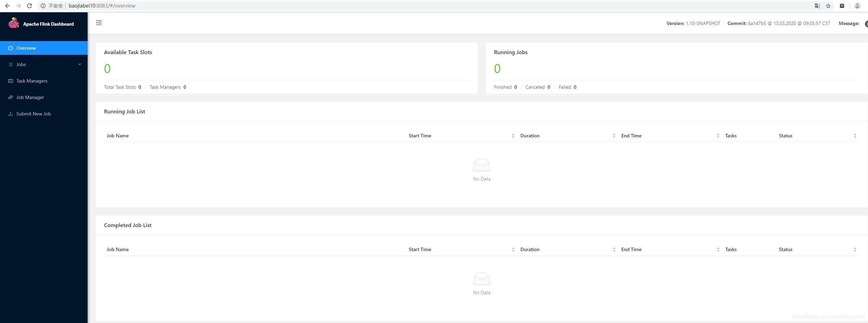This screenshot has height=323, width=868.
Task: Sort Completed Job List by End Time
Action: point(718,250)
